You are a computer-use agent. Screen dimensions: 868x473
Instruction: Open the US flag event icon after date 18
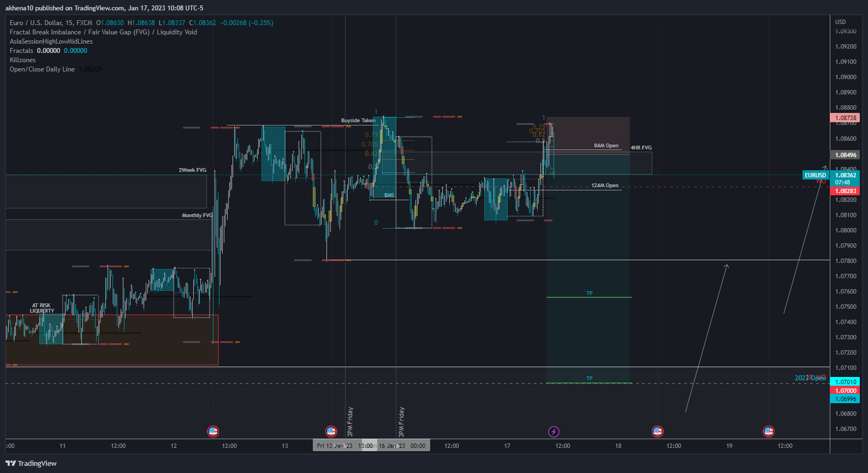click(657, 432)
